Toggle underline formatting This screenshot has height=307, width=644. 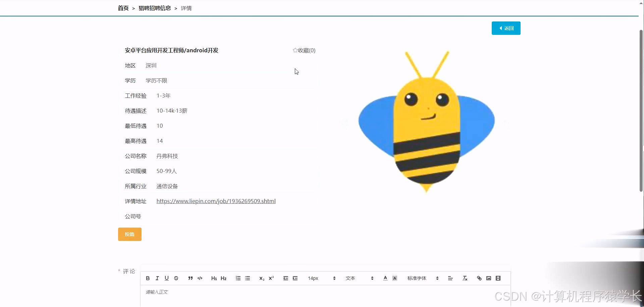click(166, 278)
